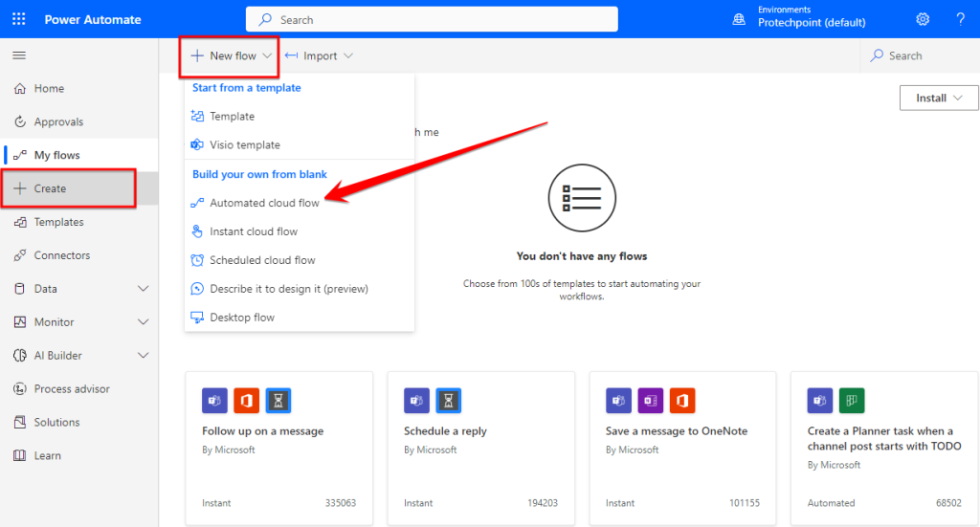Click the Environments globe icon
Image resolution: width=980 pixels, height=527 pixels.
pyautogui.click(x=739, y=19)
